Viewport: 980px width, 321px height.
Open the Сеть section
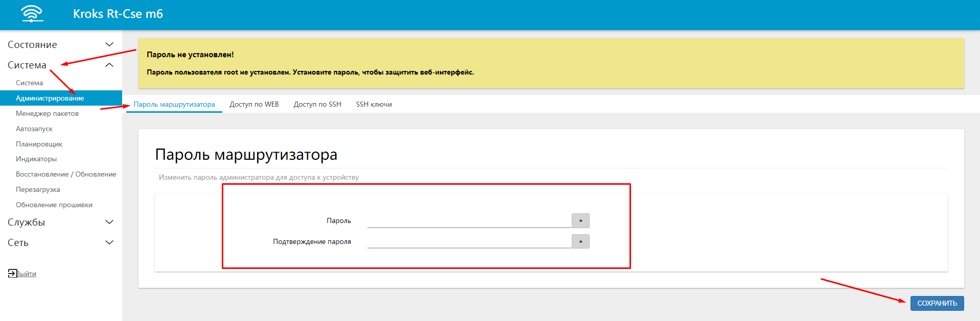click(18, 243)
